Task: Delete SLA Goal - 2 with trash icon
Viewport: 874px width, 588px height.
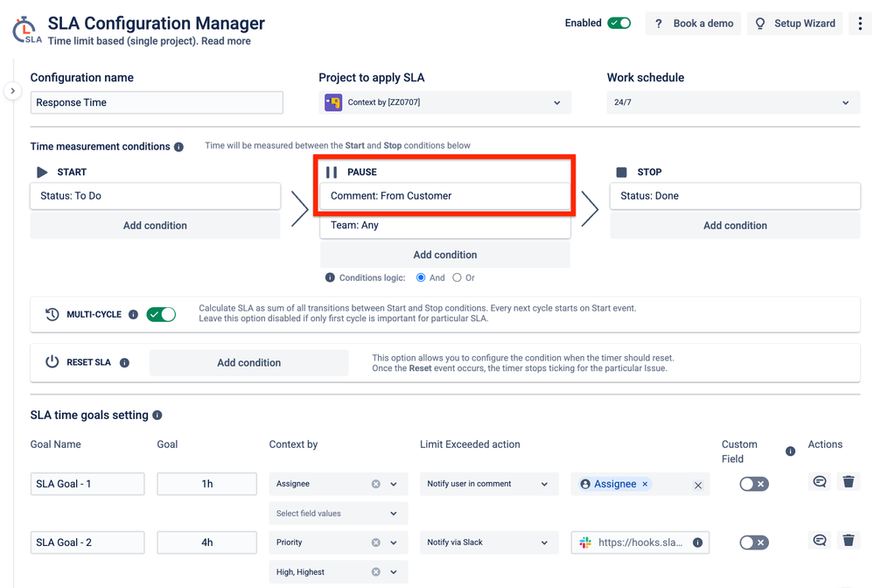Action: point(849,540)
